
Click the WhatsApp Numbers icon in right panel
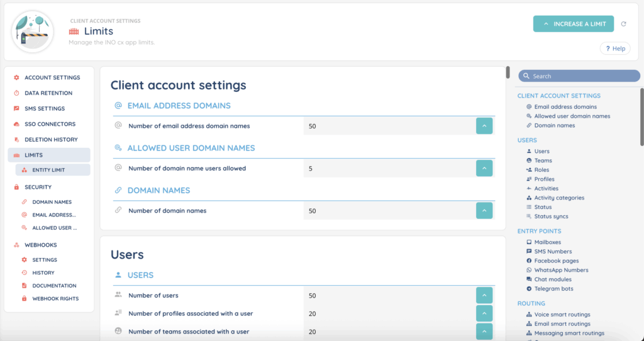click(529, 270)
